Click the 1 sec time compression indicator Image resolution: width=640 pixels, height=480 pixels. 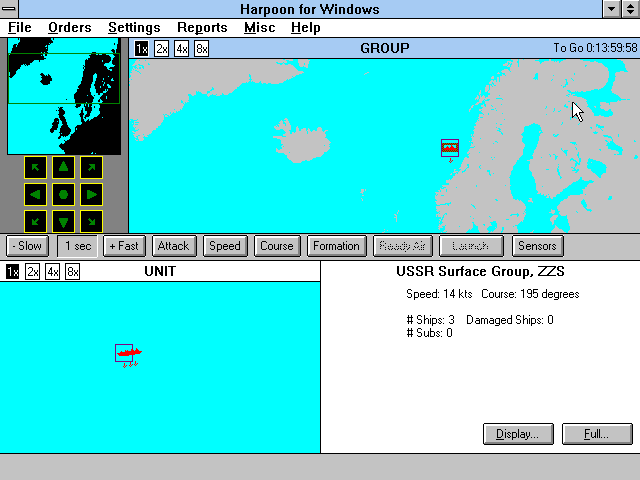point(78,246)
